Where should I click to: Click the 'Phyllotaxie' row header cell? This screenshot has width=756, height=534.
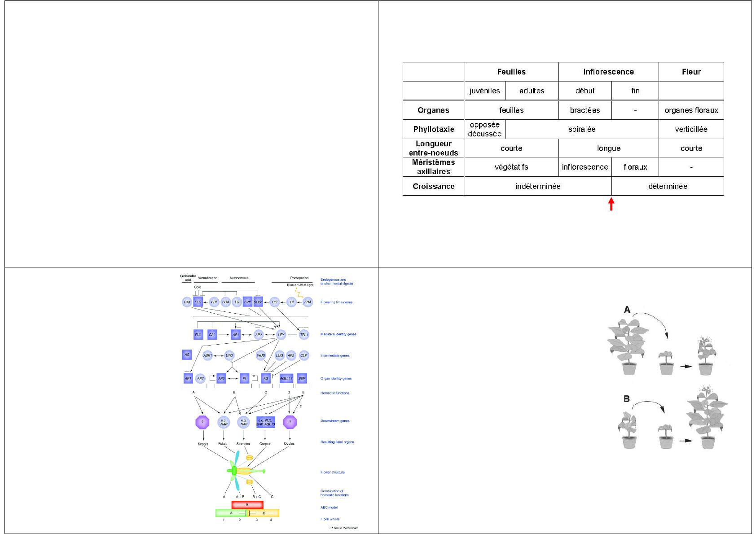point(433,129)
